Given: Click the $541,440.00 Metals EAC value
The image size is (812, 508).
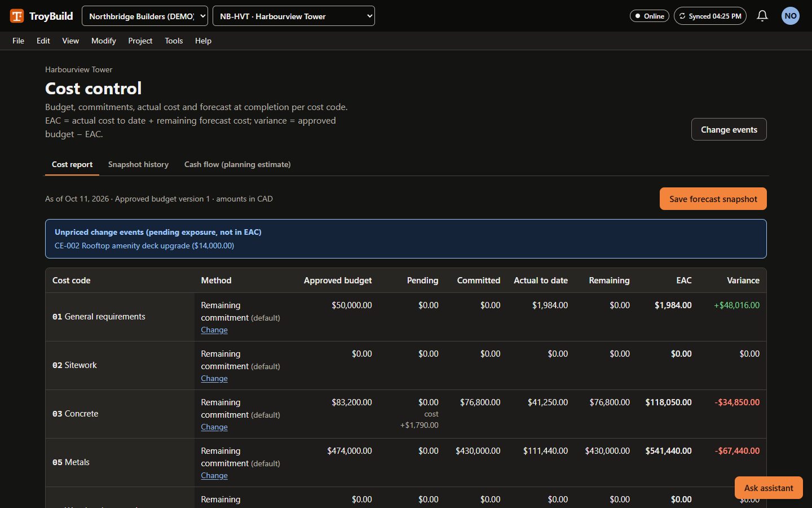Looking at the screenshot, I should click(x=668, y=450).
